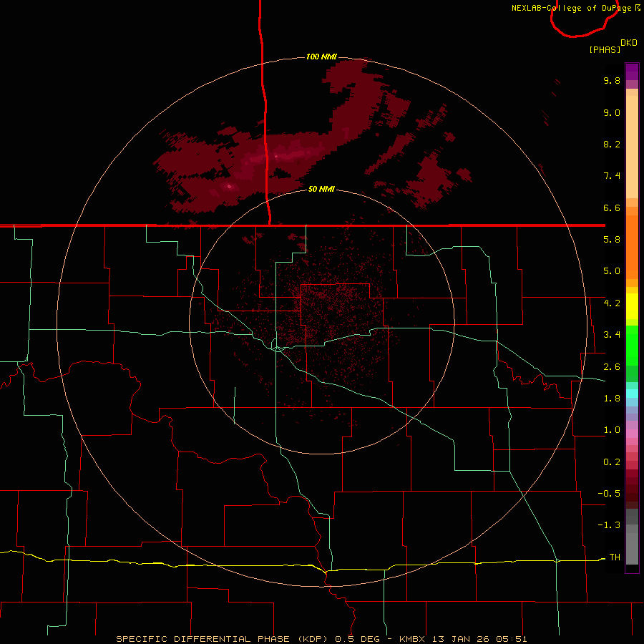Pick the purple top segment of the color bar
Screen dimensions: 644x644
(632, 72)
